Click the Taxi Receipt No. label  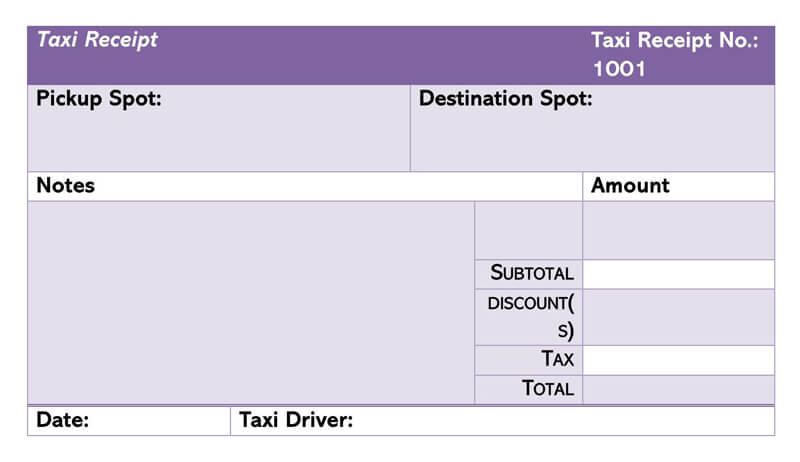point(675,41)
